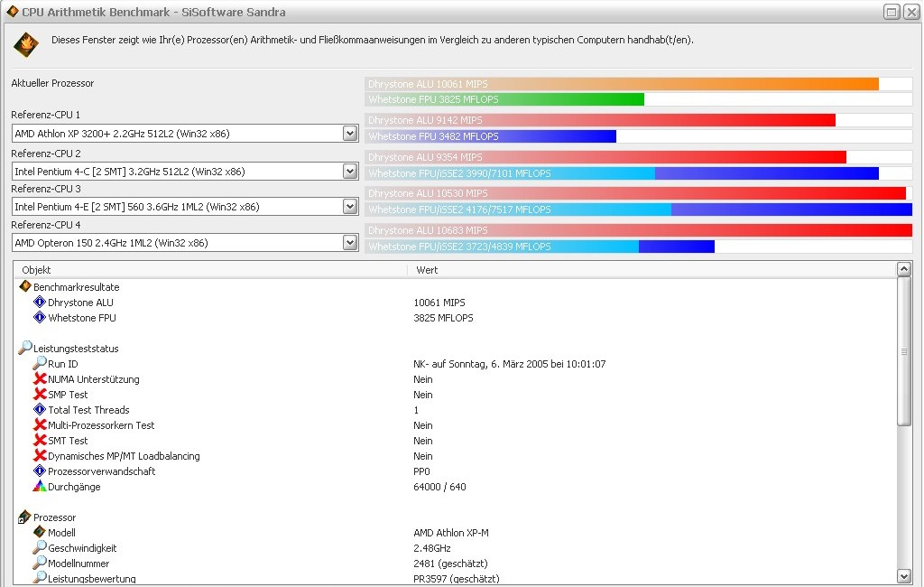Screen dimensions: 924x587
Task: Click the SiSoftware Sandra title bar icon
Action: pyautogui.click(x=13, y=11)
